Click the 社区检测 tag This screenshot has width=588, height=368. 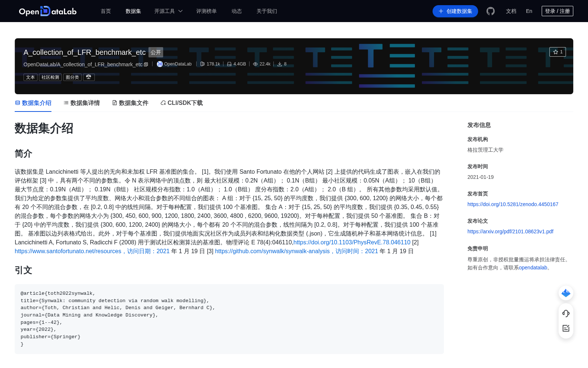click(50, 77)
